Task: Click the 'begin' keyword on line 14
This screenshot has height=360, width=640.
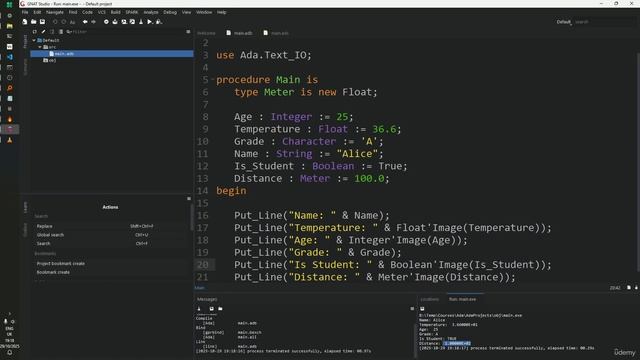Action: (x=231, y=191)
